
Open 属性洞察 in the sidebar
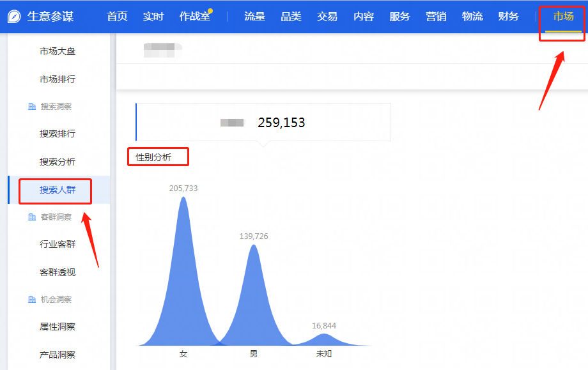(x=58, y=327)
